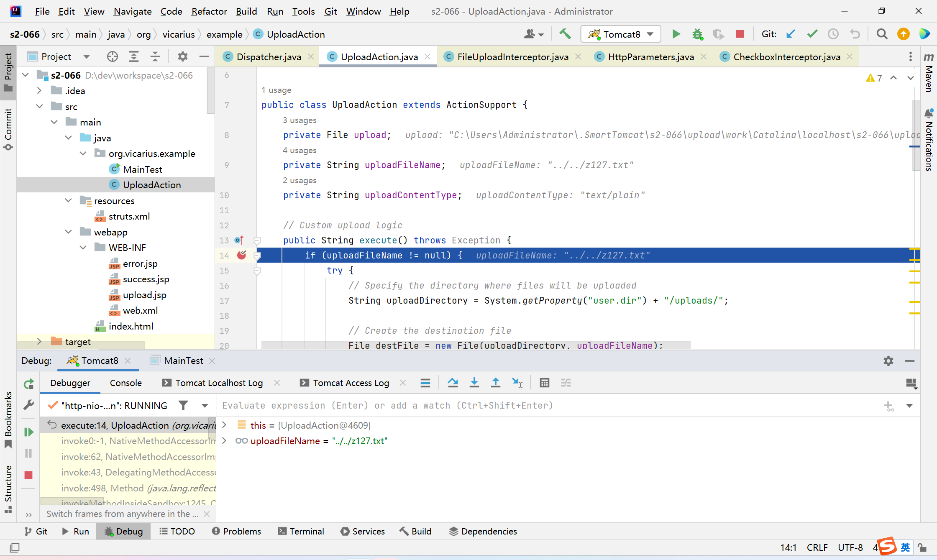The image size is (937, 560).
Task: Click the Evaluate Expression calculator icon
Action: pyautogui.click(x=544, y=383)
